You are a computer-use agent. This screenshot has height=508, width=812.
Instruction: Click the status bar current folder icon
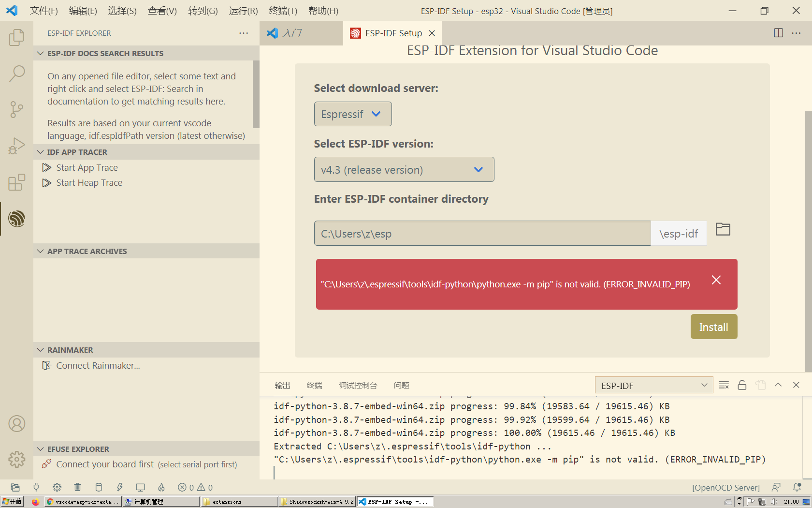[15, 487]
